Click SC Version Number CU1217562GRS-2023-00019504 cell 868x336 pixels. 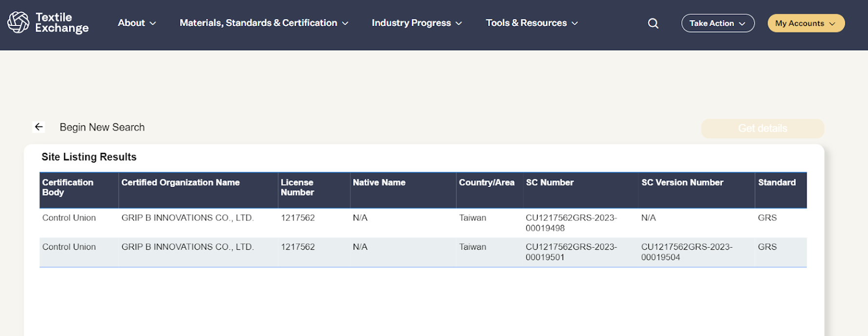686,252
